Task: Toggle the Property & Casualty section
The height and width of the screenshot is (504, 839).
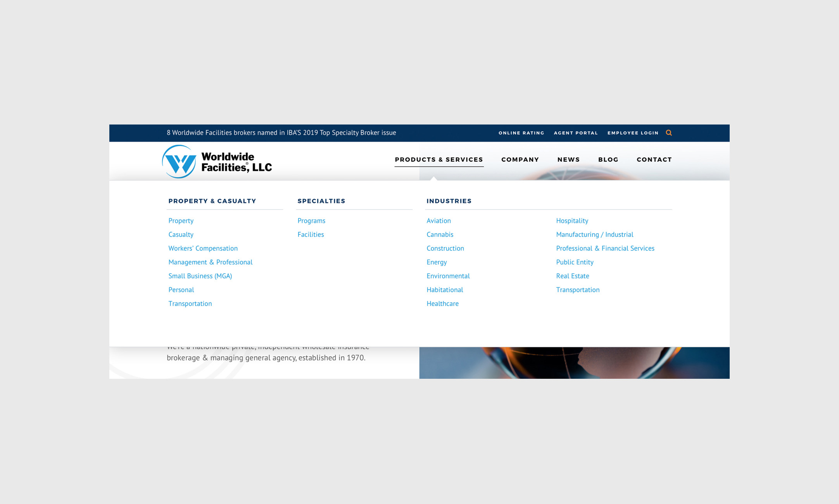Action: pyautogui.click(x=212, y=201)
